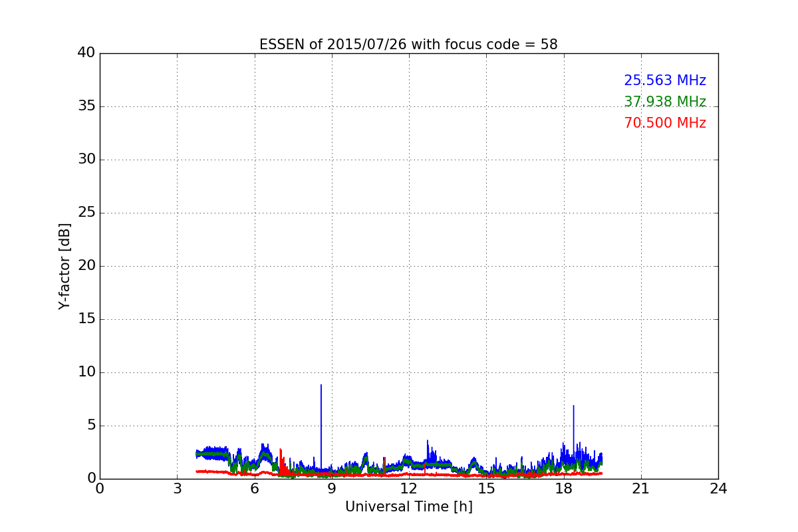Click the y-axis tick label '25'
Viewport: 798px width, 532px height.
pyautogui.click(x=86, y=213)
